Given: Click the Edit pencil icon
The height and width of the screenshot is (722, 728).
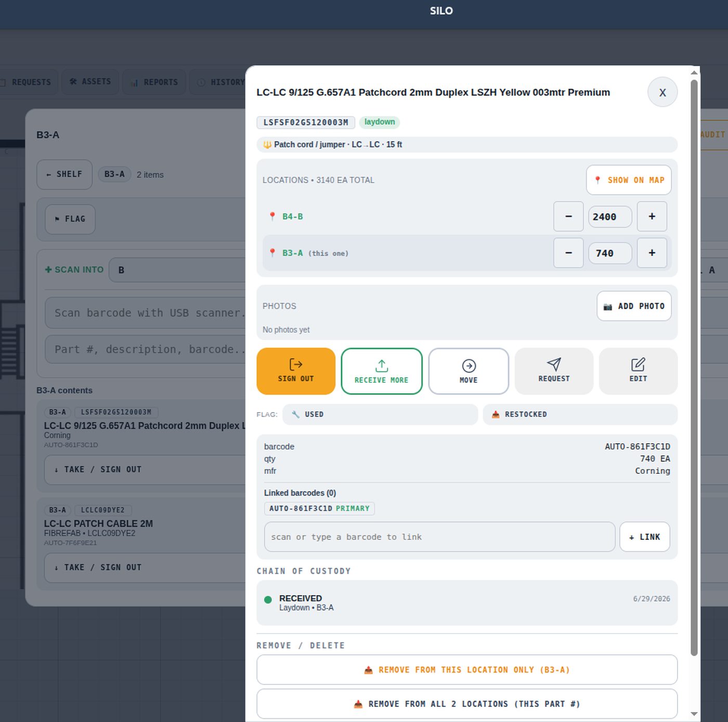Looking at the screenshot, I should coord(638,364).
